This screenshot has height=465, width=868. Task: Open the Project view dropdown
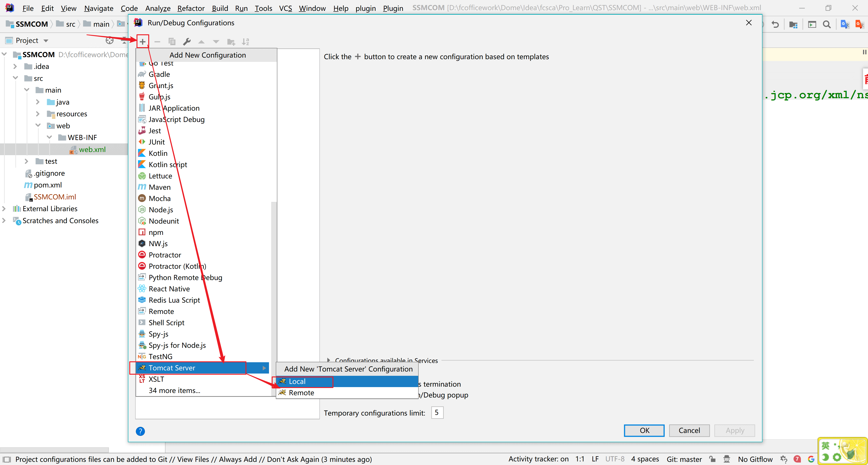coord(46,41)
